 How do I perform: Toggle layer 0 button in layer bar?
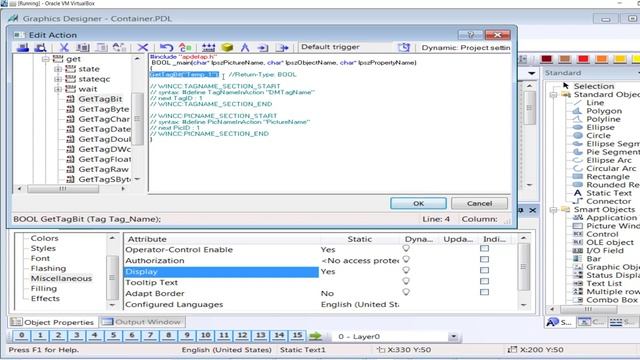click(22, 336)
